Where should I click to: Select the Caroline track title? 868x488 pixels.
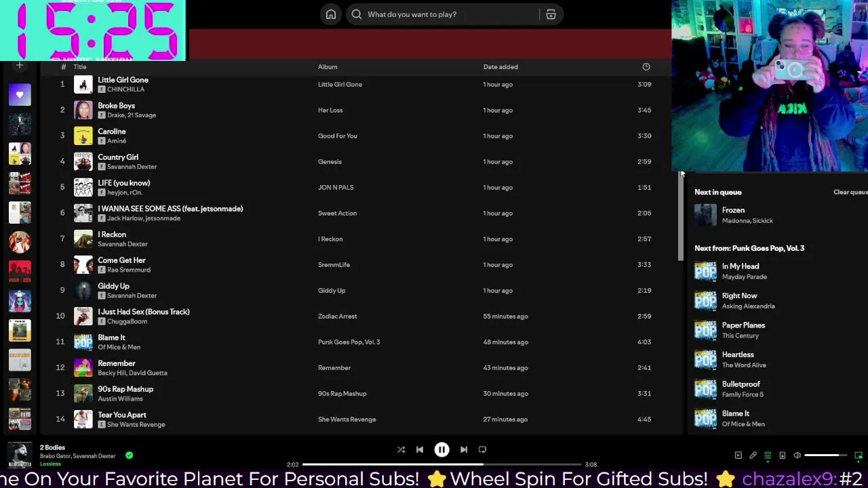[112, 131]
